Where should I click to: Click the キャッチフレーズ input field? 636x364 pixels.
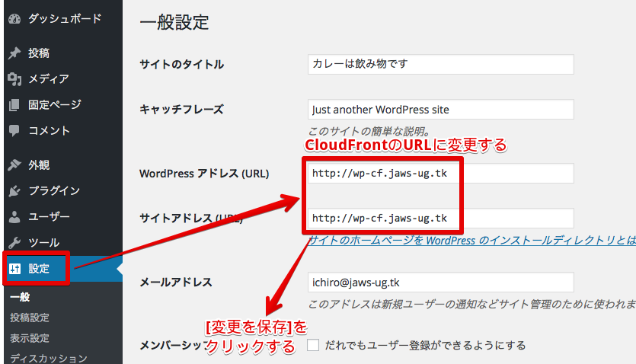coord(441,110)
